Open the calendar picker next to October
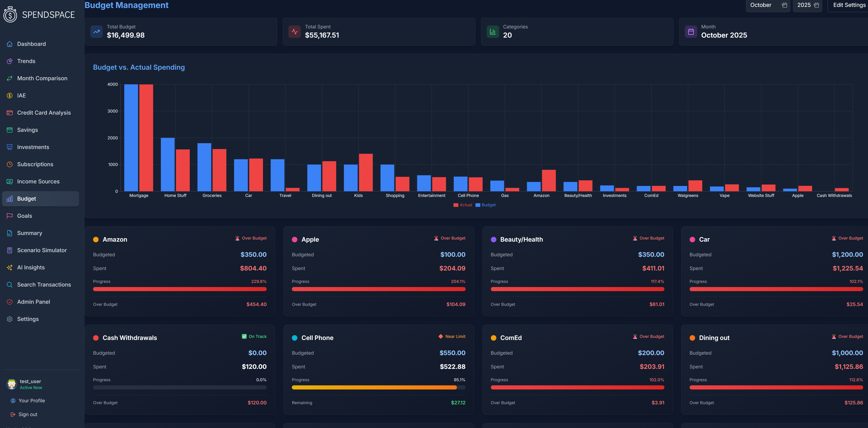Screen dimensions: 868x428 click(x=784, y=6)
